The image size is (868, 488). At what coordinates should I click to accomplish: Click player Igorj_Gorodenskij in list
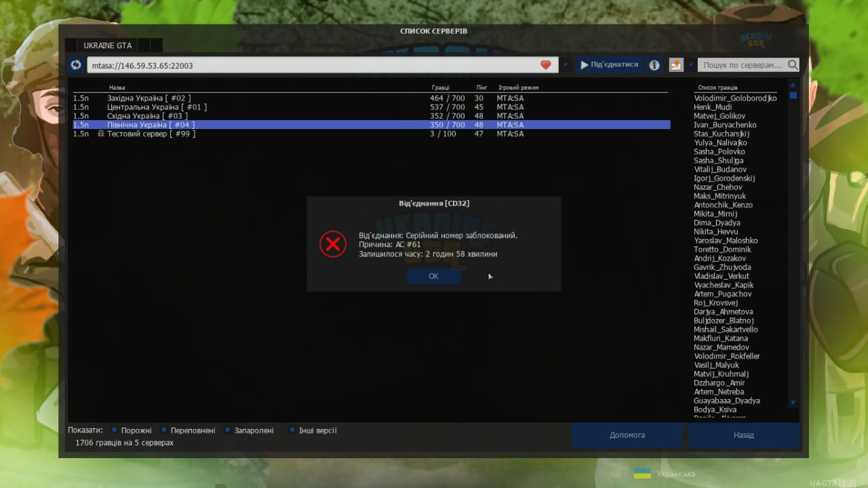724,179
